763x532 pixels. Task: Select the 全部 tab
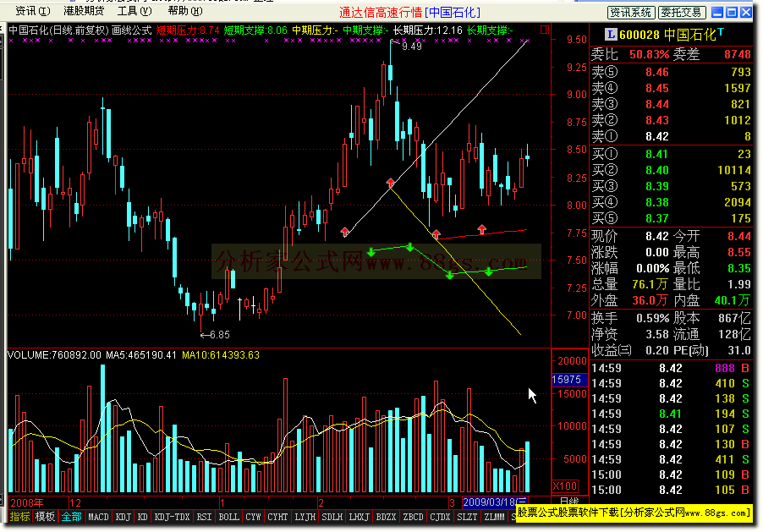(71, 517)
